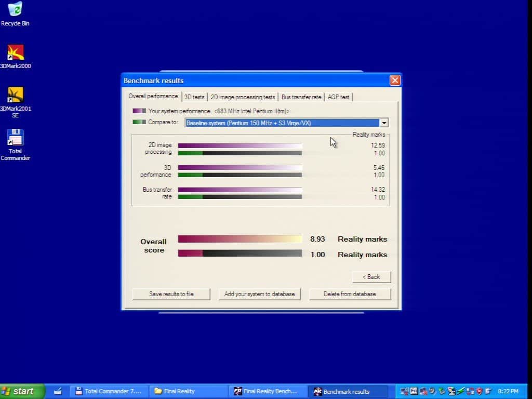Viewport: 532px width, 399px height.
Task: Switch to Final Reality Bench taskbar button
Action: pyautogui.click(x=268, y=391)
